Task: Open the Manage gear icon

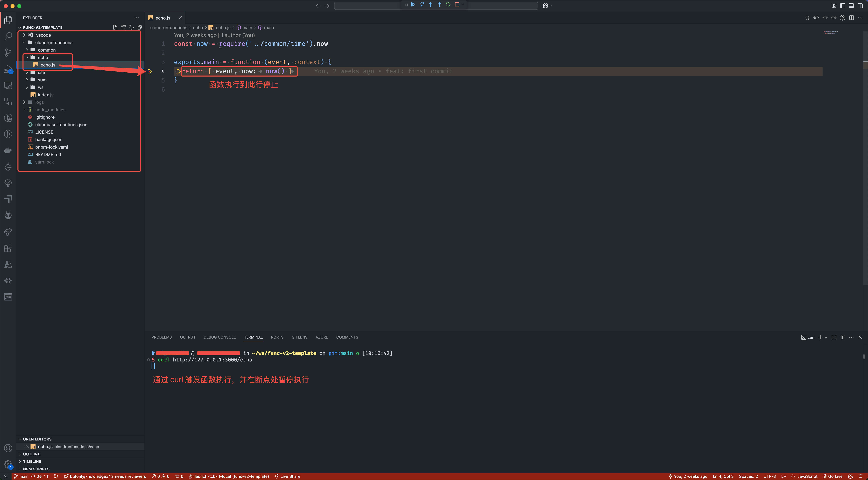Action: [8, 465]
